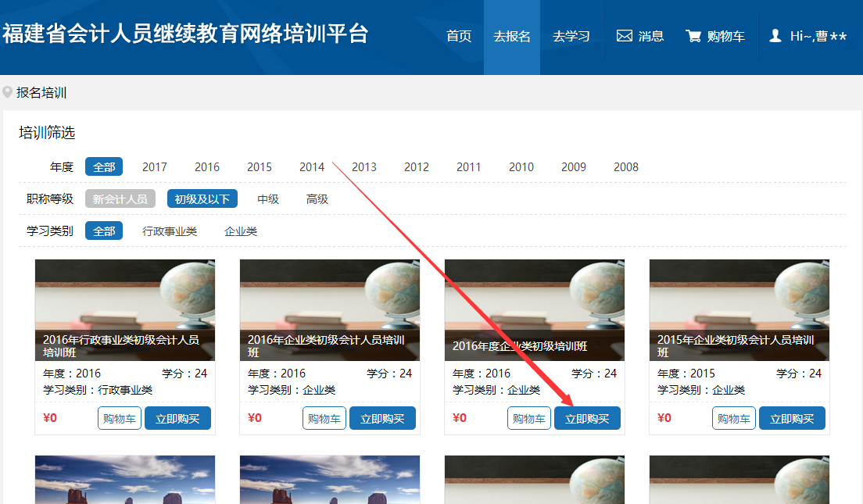Add 2016年企业类初级会计人员培训班 to 购物车
Image resolution: width=863 pixels, height=504 pixels.
pyautogui.click(x=324, y=418)
